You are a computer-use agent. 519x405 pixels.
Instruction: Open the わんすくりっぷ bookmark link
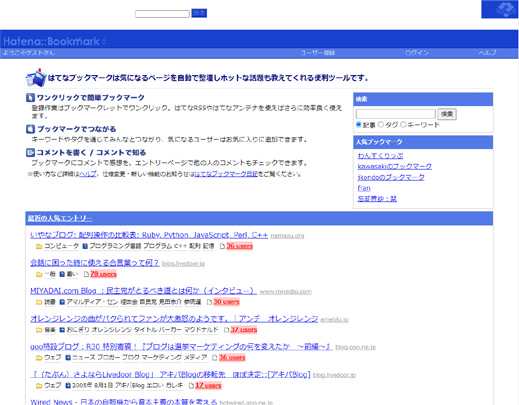tap(380, 156)
